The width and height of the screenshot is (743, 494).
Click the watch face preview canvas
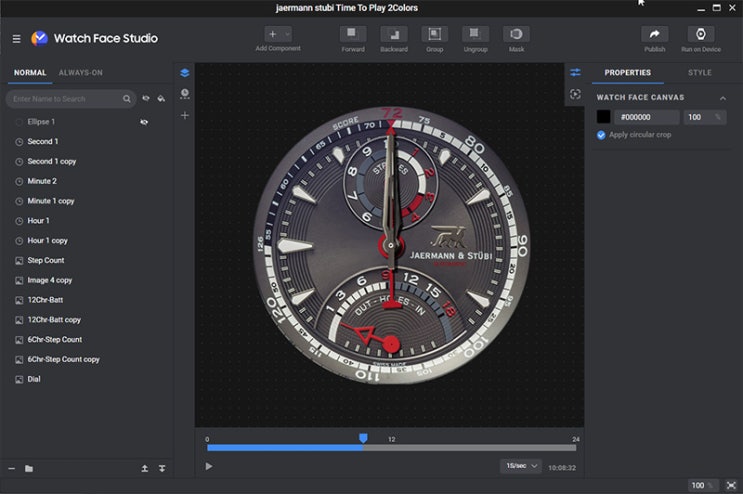coord(390,245)
